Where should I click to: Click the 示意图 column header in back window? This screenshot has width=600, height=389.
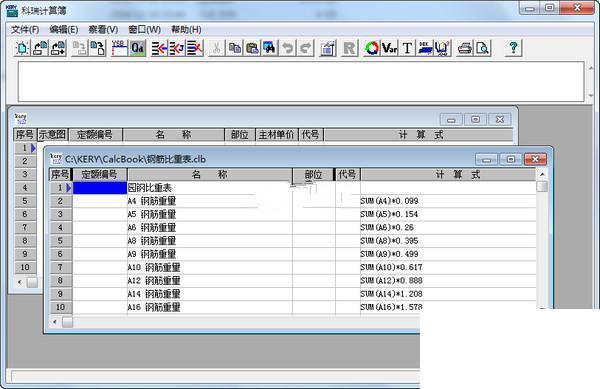pyautogui.click(x=52, y=135)
